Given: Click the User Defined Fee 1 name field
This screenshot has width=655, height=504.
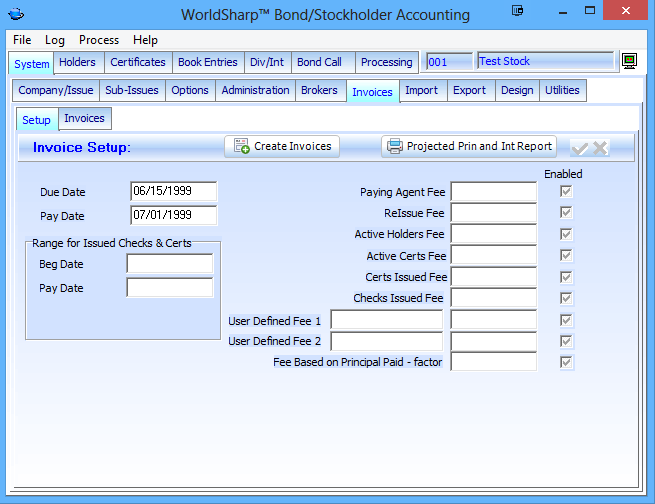Looking at the screenshot, I should 386,320.
